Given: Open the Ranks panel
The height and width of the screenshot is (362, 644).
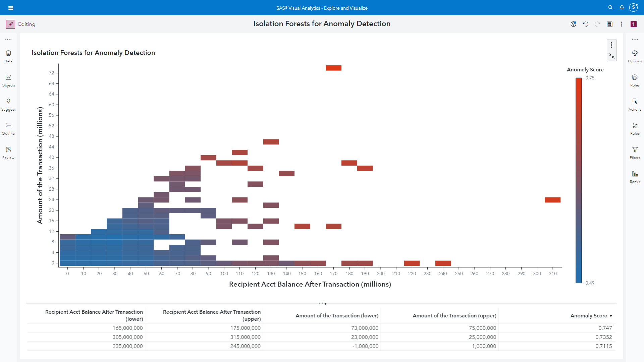Looking at the screenshot, I should (635, 177).
